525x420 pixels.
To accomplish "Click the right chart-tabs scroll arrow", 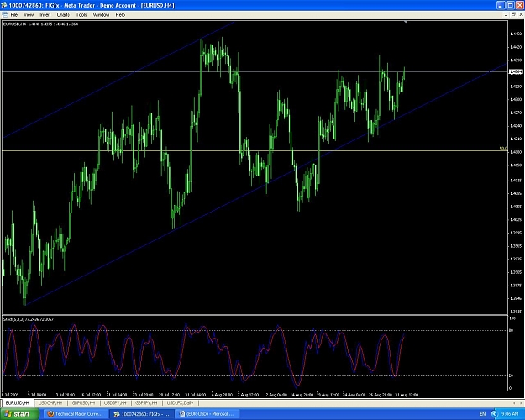I will [520, 402].
